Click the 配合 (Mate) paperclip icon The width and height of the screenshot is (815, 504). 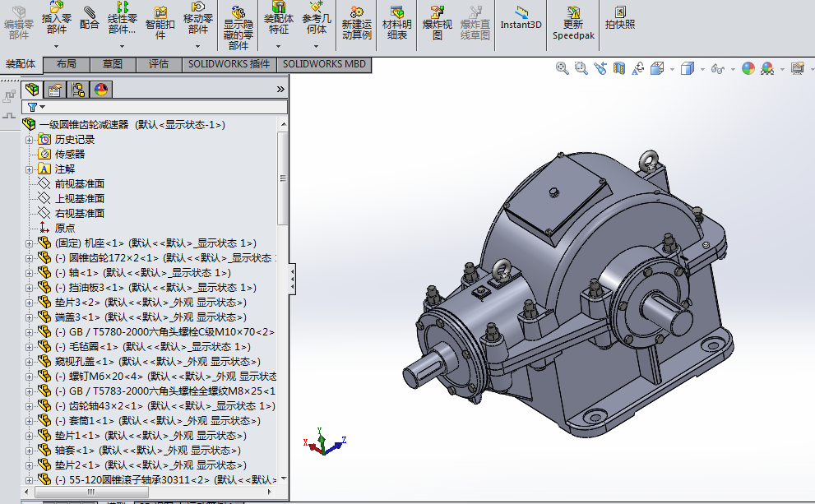point(90,13)
